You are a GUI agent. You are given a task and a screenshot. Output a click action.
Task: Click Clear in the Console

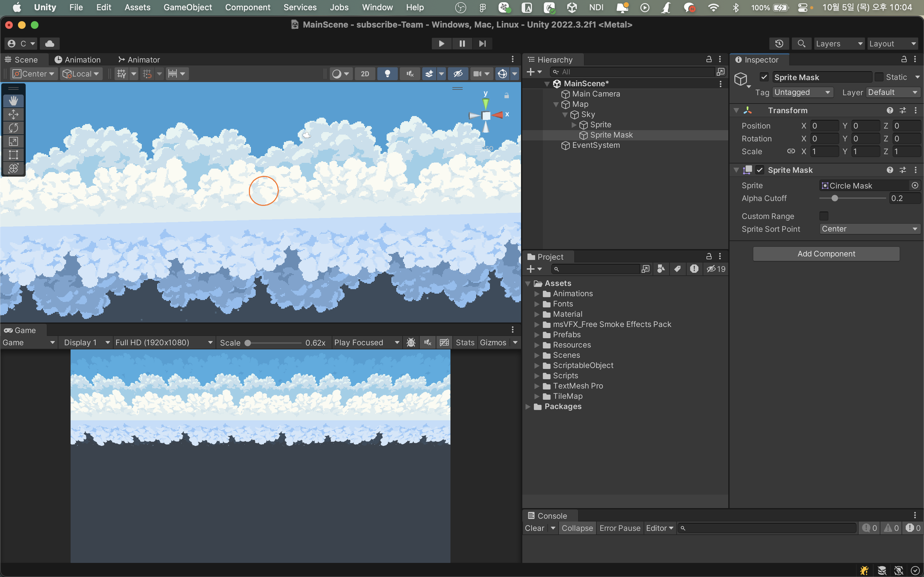(x=534, y=528)
